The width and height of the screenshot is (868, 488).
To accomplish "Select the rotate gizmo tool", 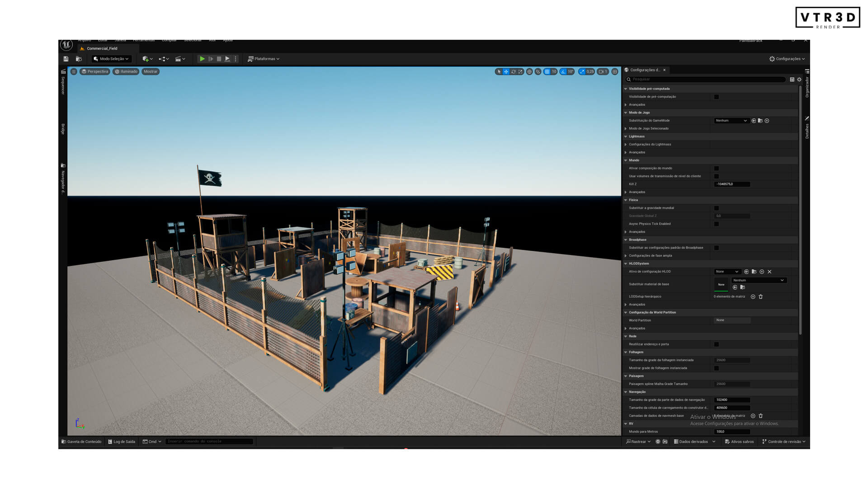I will pos(513,71).
